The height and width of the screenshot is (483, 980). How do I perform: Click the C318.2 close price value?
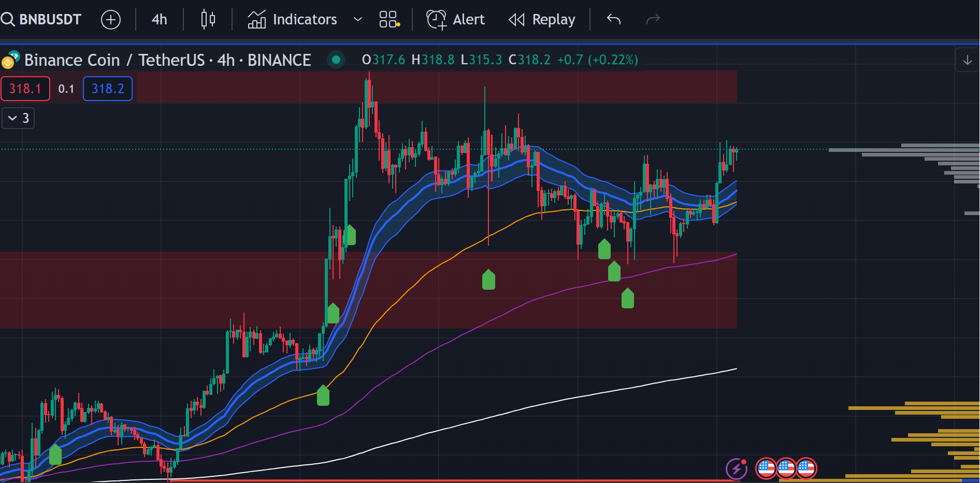point(529,60)
